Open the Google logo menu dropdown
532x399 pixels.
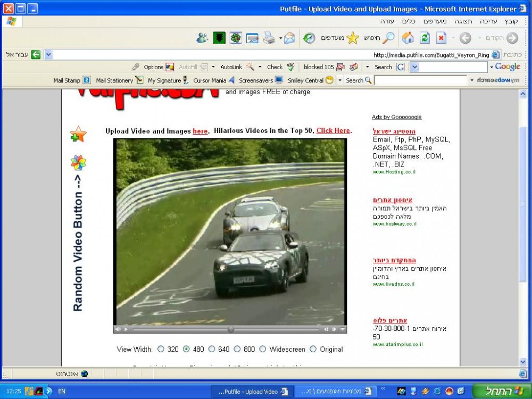click(491, 67)
